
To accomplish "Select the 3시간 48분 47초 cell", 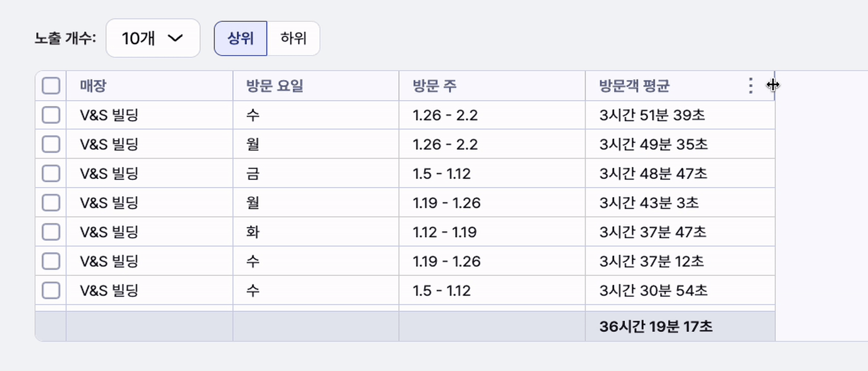I will [653, 173].
